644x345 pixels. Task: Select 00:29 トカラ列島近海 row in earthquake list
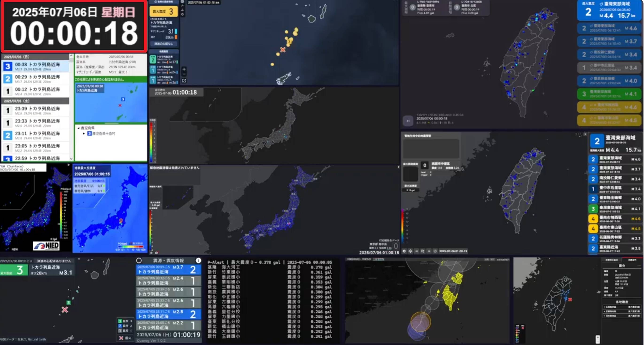[x=35, y=79]
